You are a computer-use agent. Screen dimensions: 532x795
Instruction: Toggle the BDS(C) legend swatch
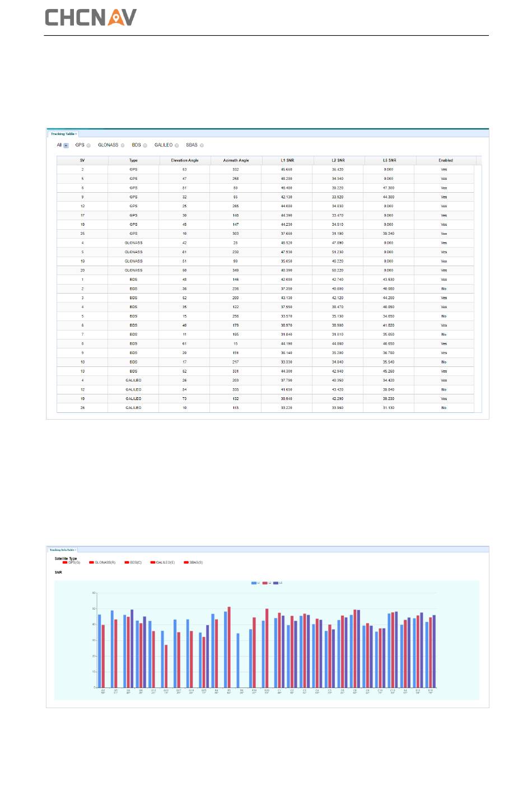pyautogui.click(x=127, y=562)
